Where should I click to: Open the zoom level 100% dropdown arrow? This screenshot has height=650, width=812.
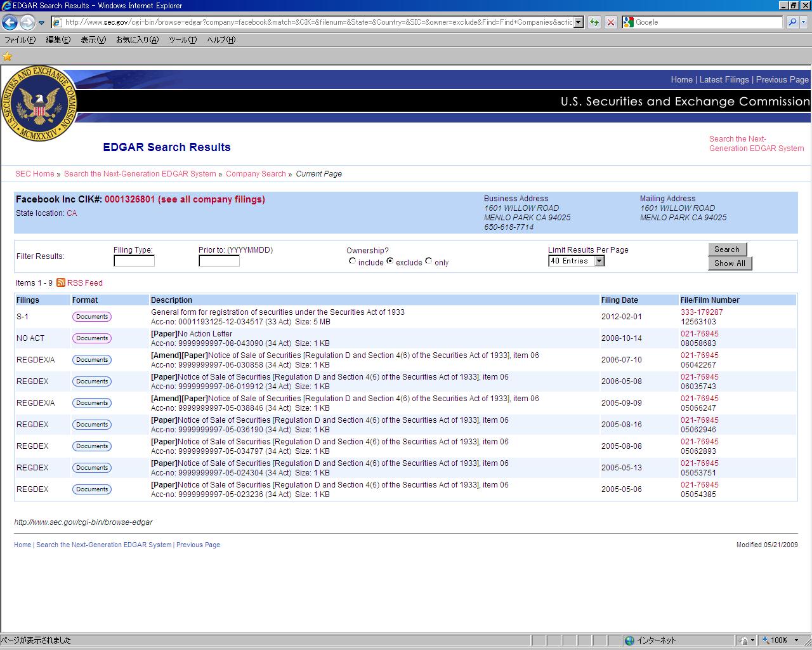(797, 640)
